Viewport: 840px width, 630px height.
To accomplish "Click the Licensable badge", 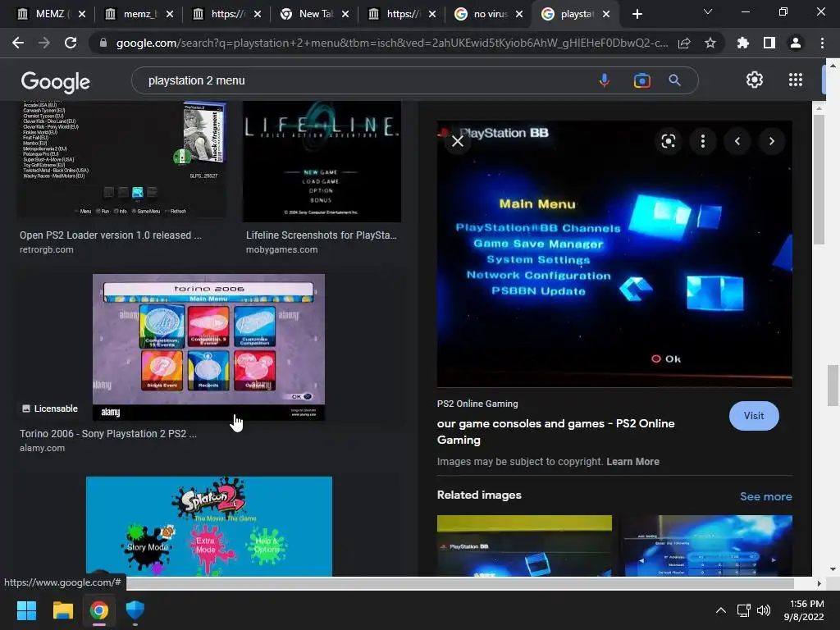I will (50, 409).
